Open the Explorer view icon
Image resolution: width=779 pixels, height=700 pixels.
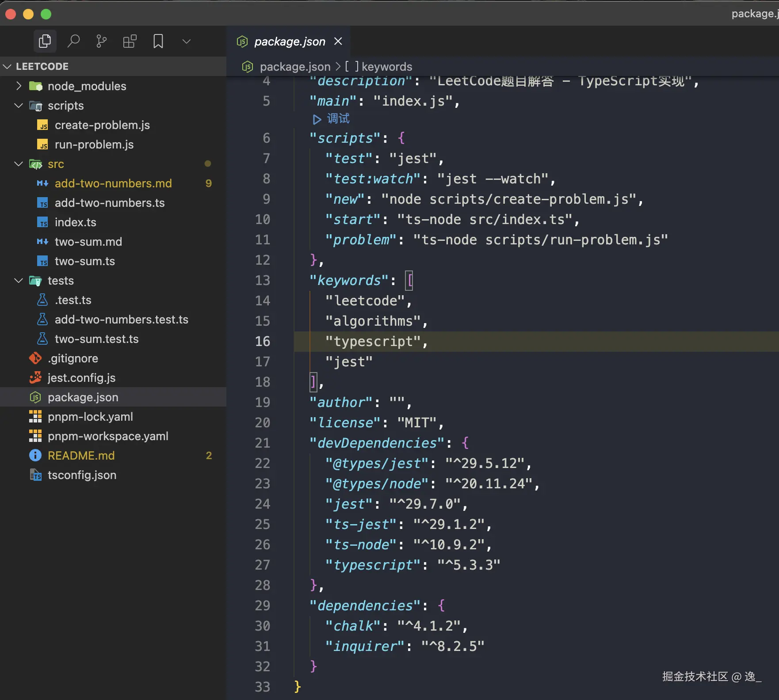[x=45, y=42]
